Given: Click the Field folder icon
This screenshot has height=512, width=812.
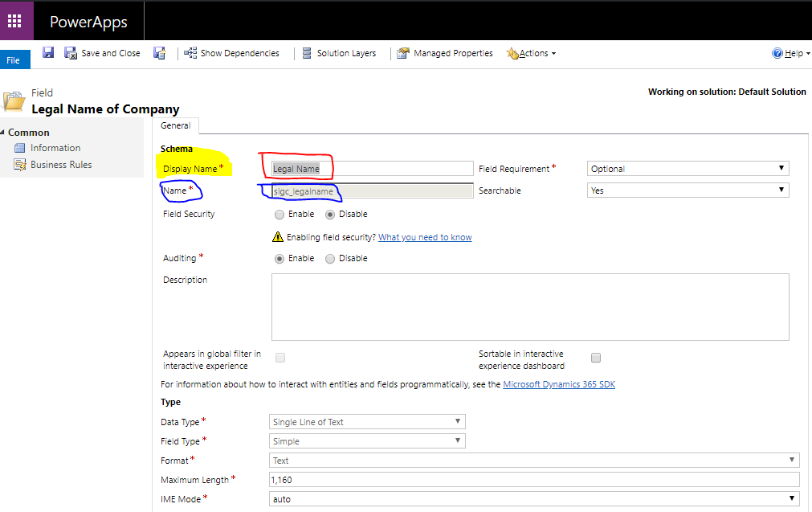Looking at the screenshot, I should coord(14,101).
